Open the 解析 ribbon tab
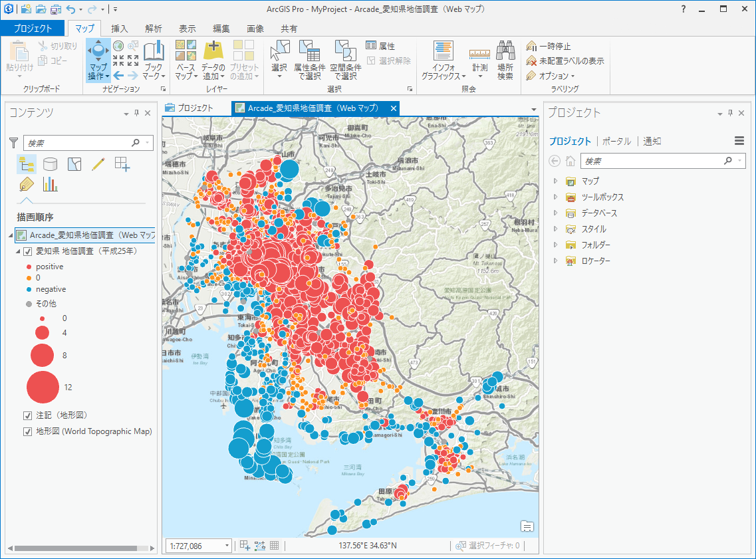 [154, 29]
